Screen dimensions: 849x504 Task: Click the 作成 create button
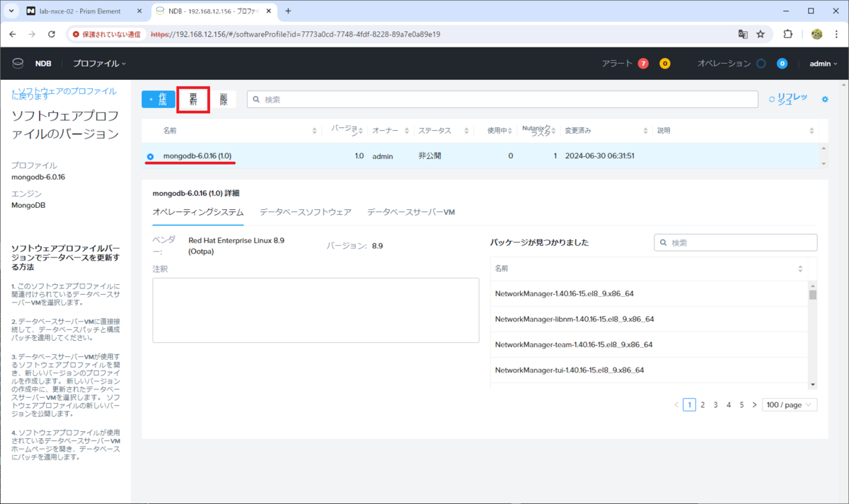pyautogui.click(x=158, y=100)
